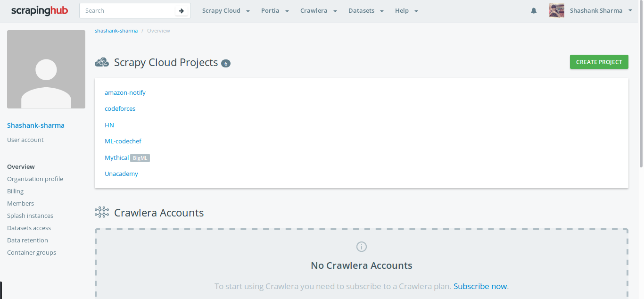Expand the Portia dropdown menu
Viewport: 644px width, 299px height.
(275, 10)
